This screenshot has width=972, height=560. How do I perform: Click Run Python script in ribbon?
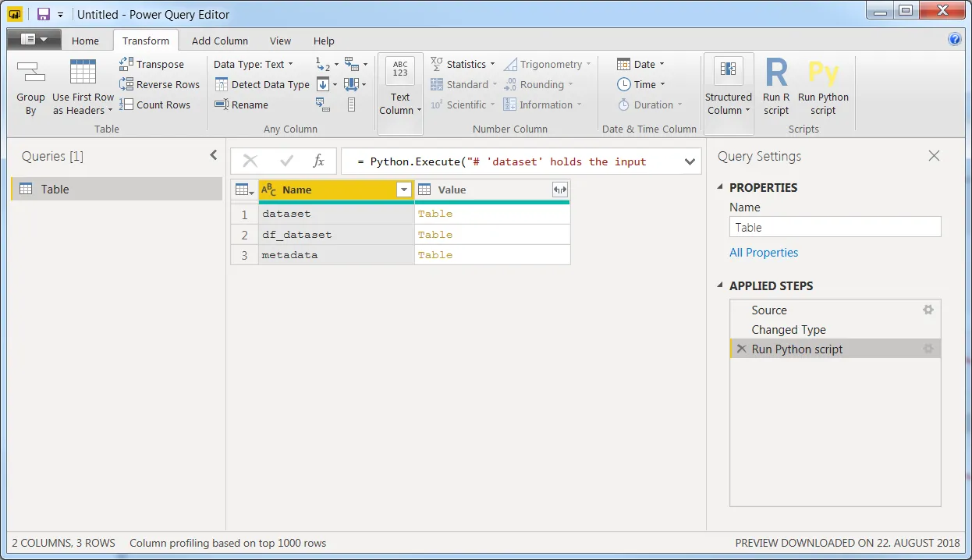point(823,87)
